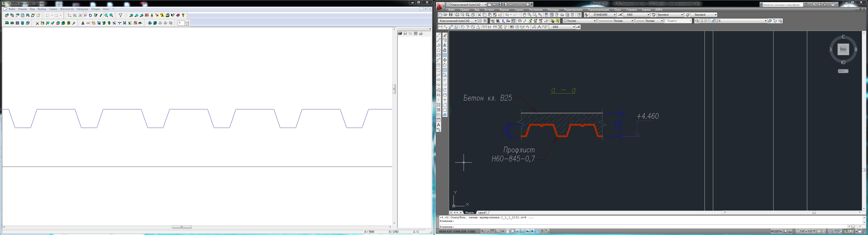Viewport: 868px width, 235px height.
Task: Open the Standard table style dropdown
Action: coord(670,15)
